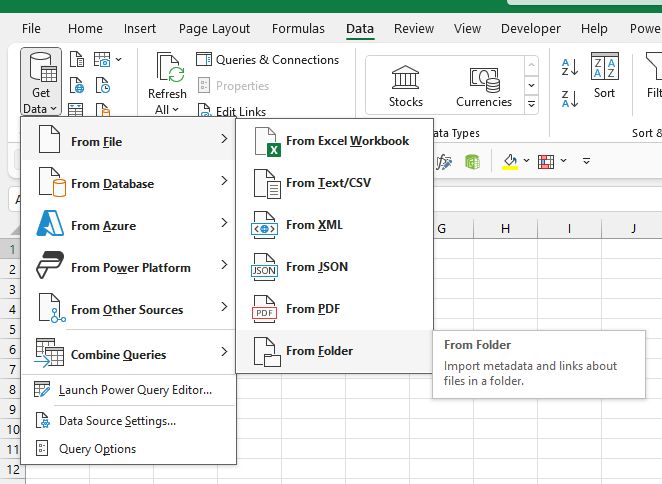Choose From XML

334,225
